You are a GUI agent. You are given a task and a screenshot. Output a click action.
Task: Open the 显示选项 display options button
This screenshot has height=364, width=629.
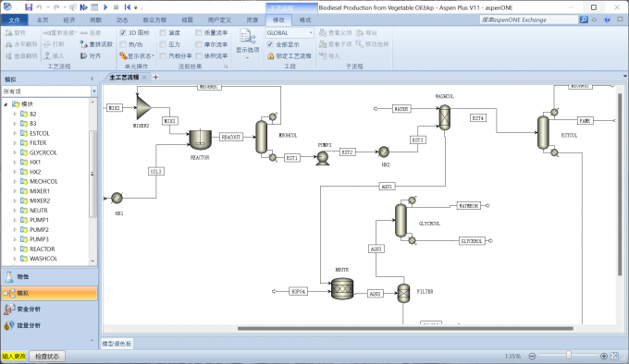(248, 43)
